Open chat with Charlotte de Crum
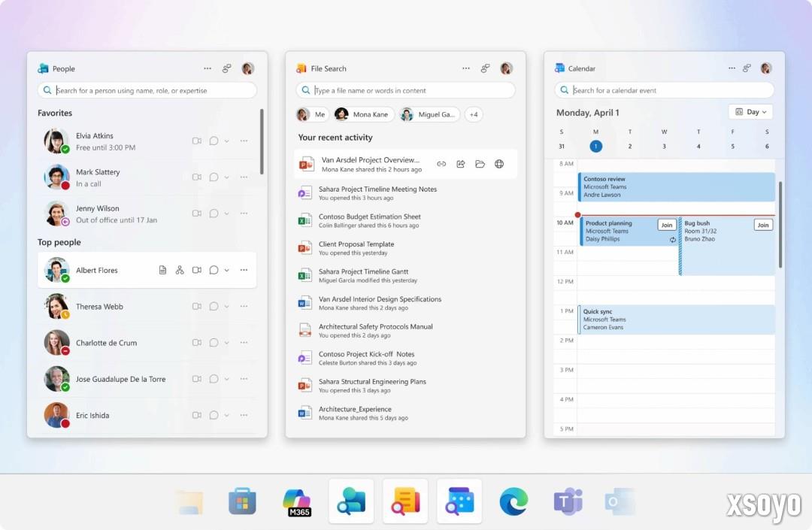Screen dimensions: 812x530 point(214,343)
